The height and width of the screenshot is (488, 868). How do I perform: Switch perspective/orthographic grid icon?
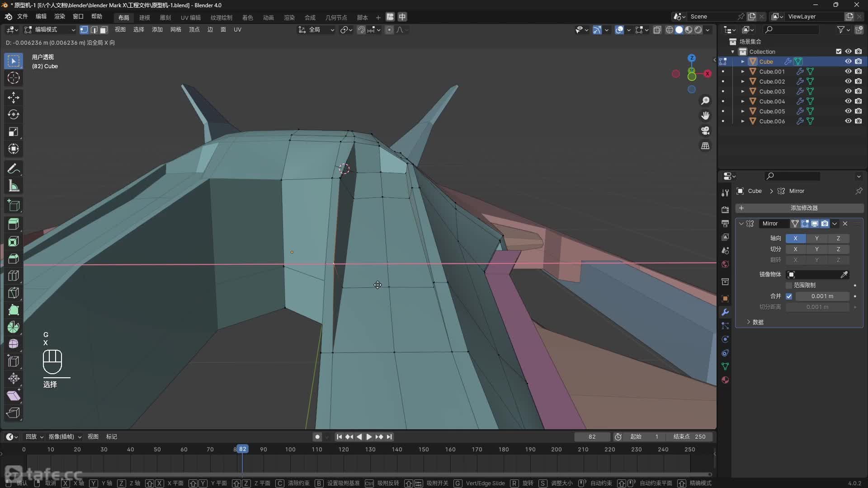(705, 146)
